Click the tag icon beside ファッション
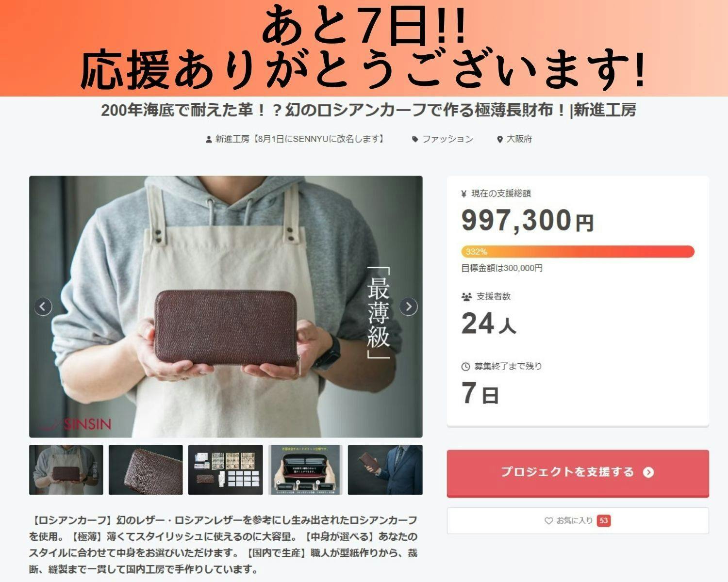The height and width of the screenshot is (582, 728). click(415, 139)
